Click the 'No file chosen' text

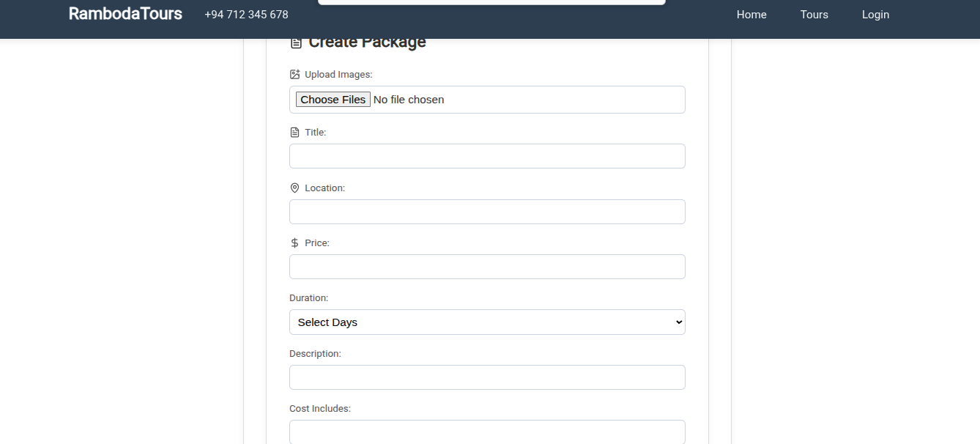pyautogui.click(x=409, y=100)
